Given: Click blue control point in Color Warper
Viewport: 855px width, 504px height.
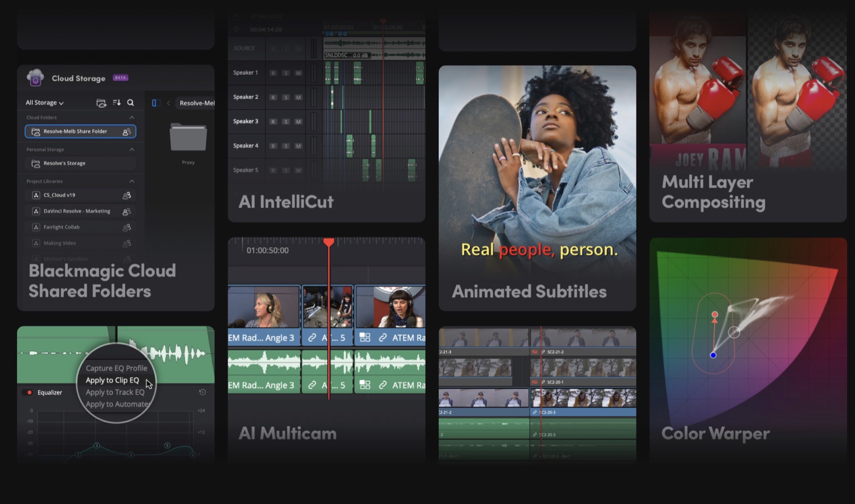Looking at the screenshot, I should click(713, 355).
